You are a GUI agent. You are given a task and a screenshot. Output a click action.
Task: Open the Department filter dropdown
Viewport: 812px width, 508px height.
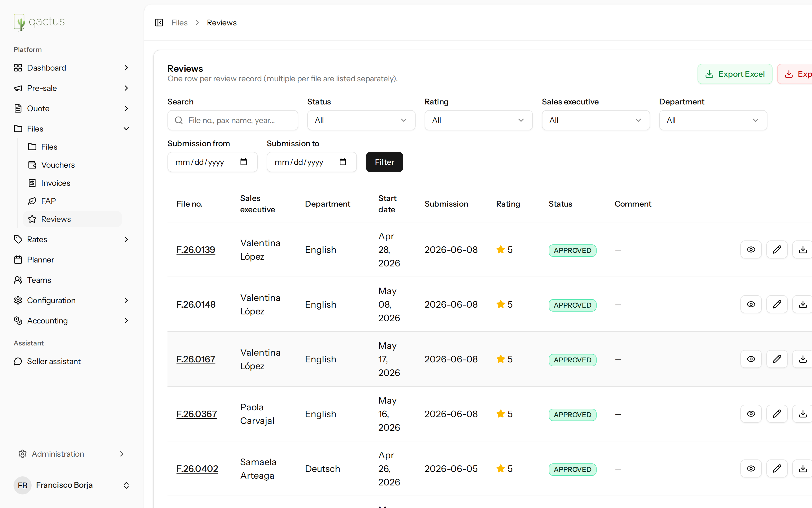(x=713, y=120)
